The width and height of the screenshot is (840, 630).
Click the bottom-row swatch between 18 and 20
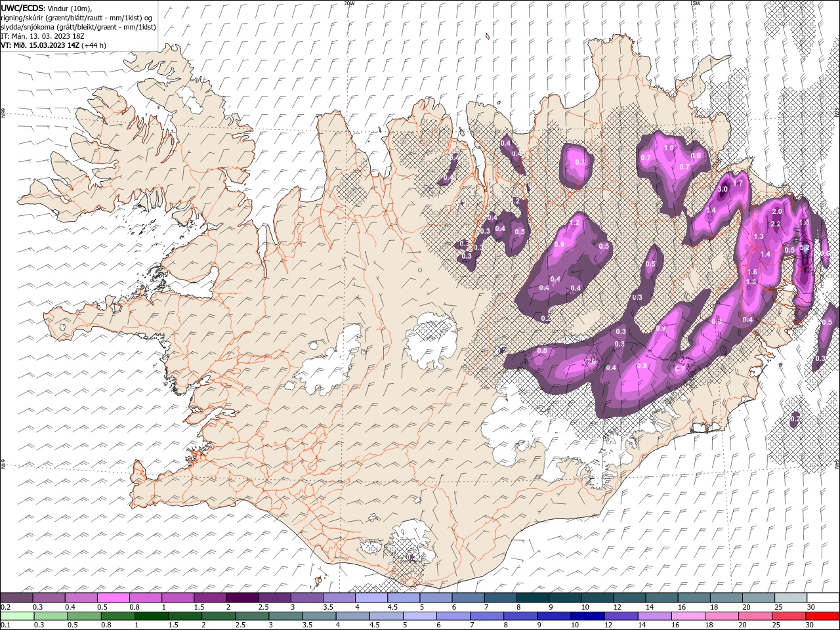coord(721,616)
